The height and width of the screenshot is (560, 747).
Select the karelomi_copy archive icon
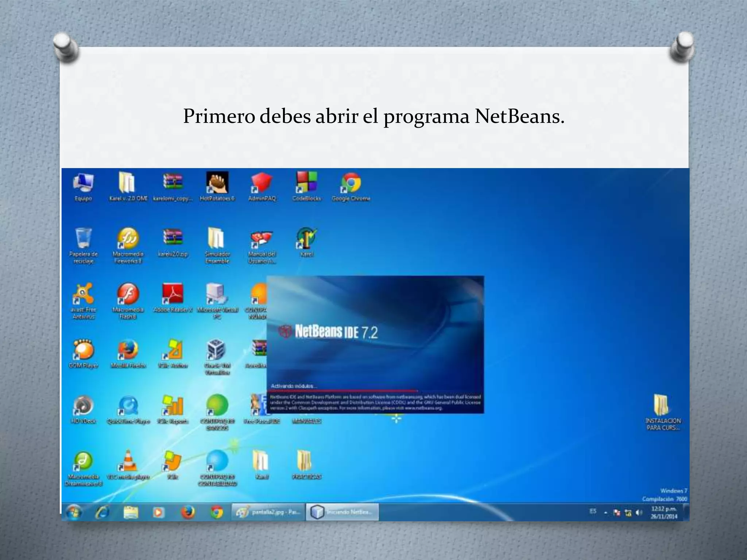pos(173,187)
